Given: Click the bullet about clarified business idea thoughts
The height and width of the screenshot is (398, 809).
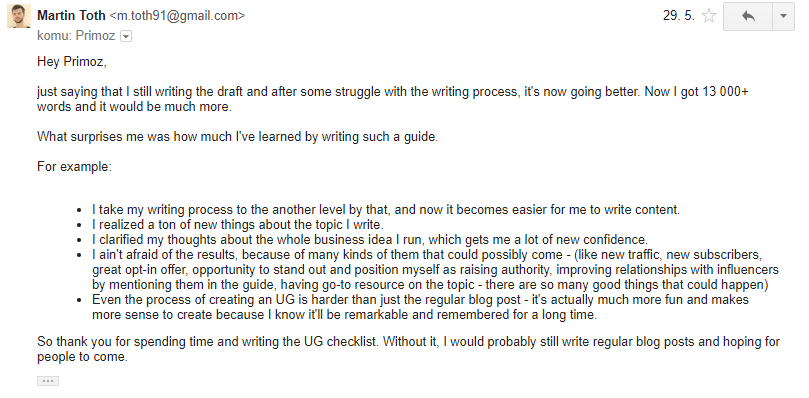Looking at the screenshot, I should click(x=370, y=240).
